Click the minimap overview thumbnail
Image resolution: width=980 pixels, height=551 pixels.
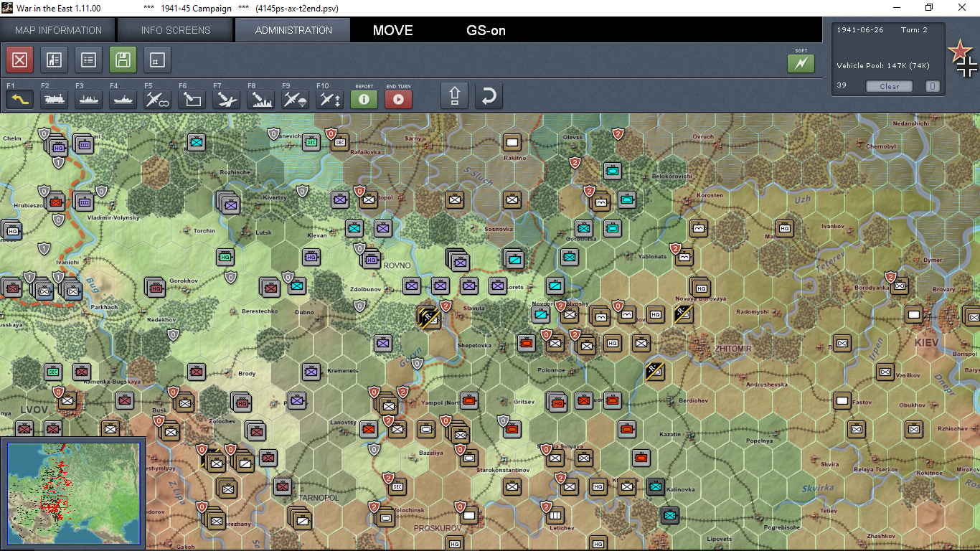tap(72, 492)
